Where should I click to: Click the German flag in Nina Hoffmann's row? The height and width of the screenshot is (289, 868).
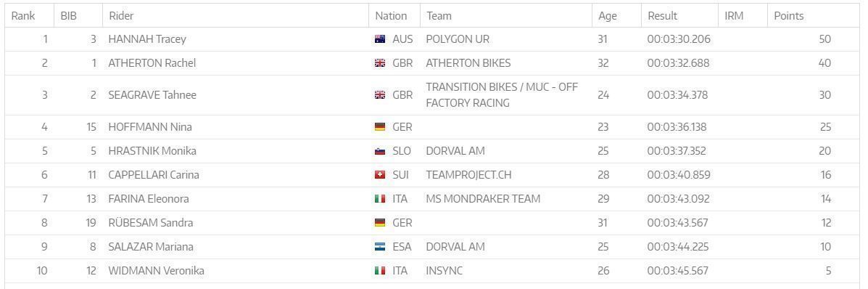[x=380, y=127]
